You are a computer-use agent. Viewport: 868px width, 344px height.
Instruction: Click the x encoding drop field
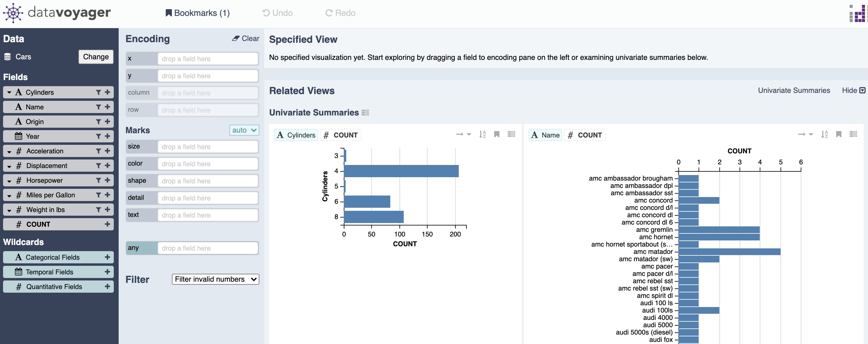point(208,59)
